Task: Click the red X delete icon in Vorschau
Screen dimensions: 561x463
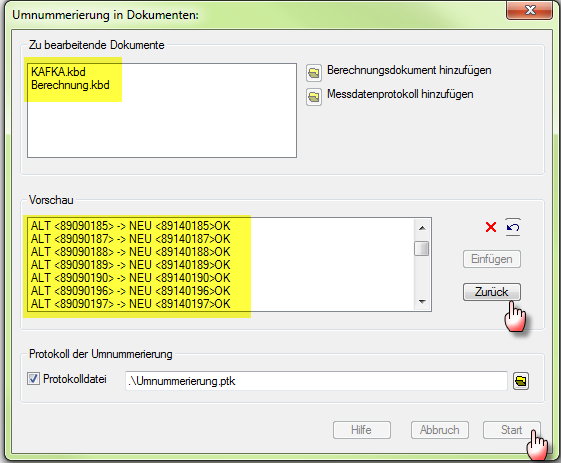Action: pyautogui.click(x=491, y=227)
